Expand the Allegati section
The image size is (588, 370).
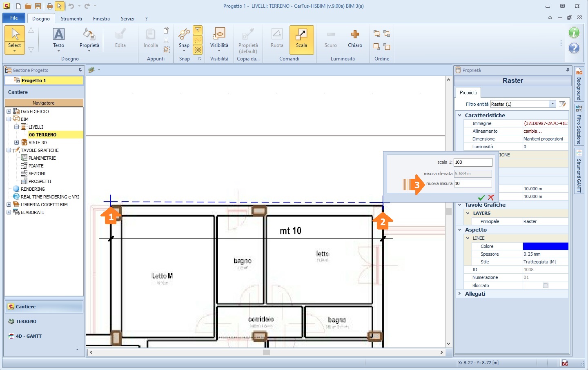[460, 294]
